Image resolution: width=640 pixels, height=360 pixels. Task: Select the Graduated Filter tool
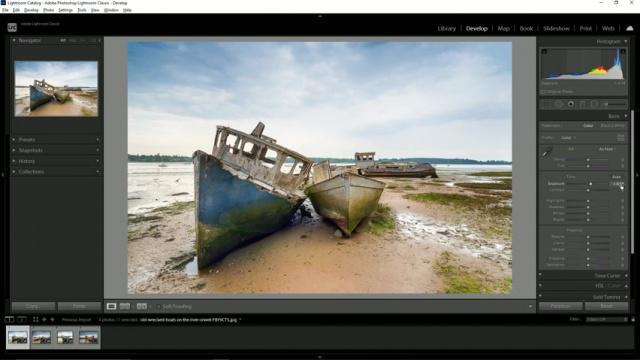[x=582, y=104]
